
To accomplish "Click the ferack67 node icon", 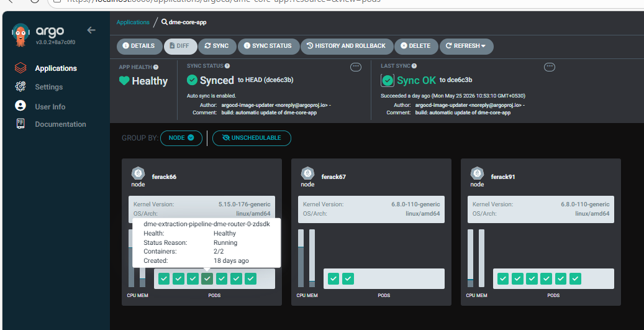I will point(307,173).
